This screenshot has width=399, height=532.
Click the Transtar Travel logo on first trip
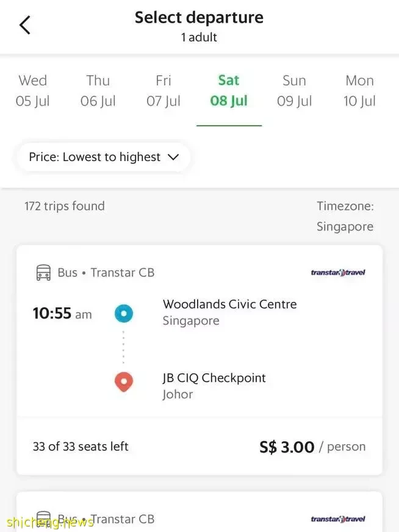pos(338,273)
